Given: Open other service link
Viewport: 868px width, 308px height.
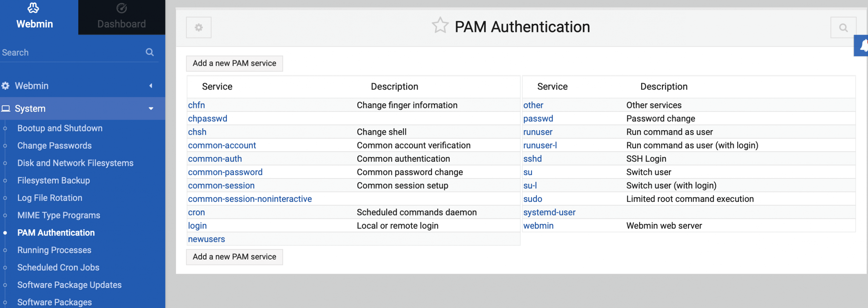Looking at the screenshot, I should pyautogui.click(x=533, y=105).
